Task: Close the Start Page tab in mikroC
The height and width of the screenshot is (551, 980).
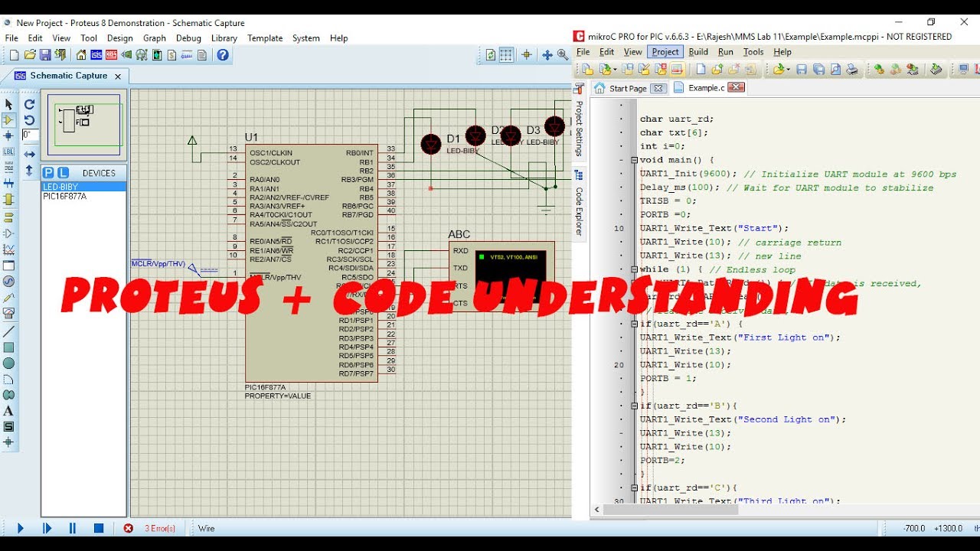Action: coord(658,88)
